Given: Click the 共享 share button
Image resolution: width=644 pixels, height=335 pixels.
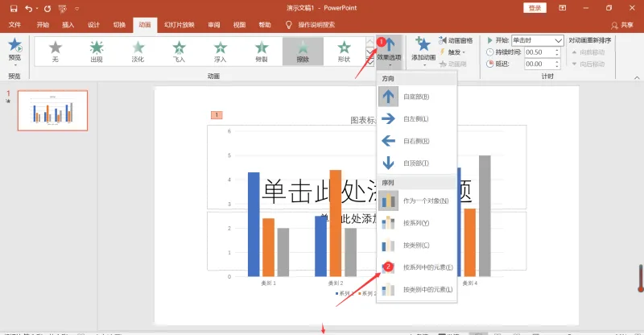Looking at the screenshot, I should pyautogui.click(x=622, y=25).
